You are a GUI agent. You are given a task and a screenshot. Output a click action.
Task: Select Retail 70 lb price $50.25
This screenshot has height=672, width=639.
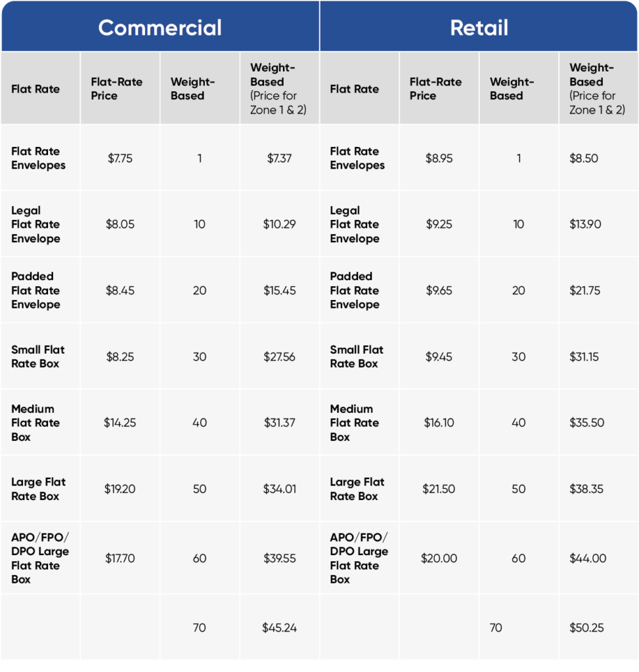click(586, 628)
